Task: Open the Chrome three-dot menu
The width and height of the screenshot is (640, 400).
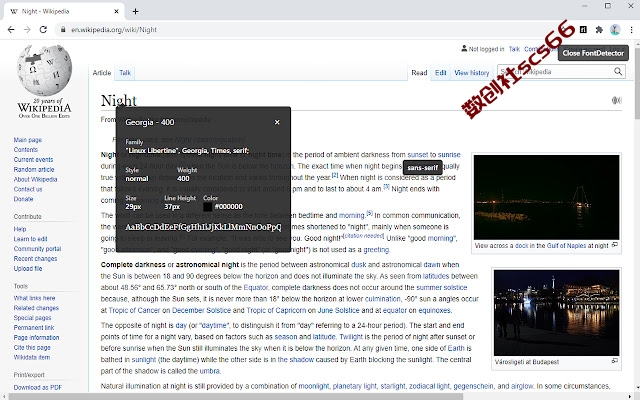Action: coord(631,29)
